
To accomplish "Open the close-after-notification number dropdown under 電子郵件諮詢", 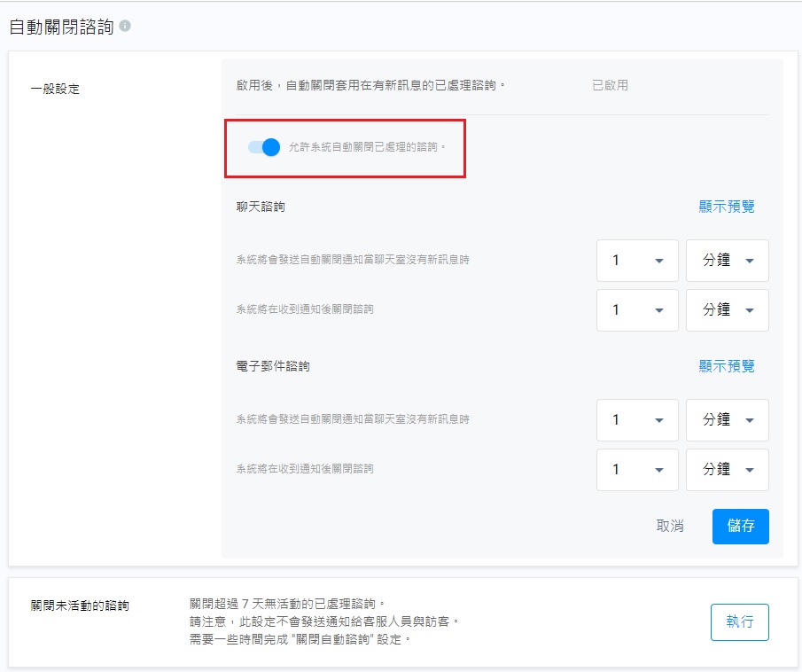I will 636,470.
